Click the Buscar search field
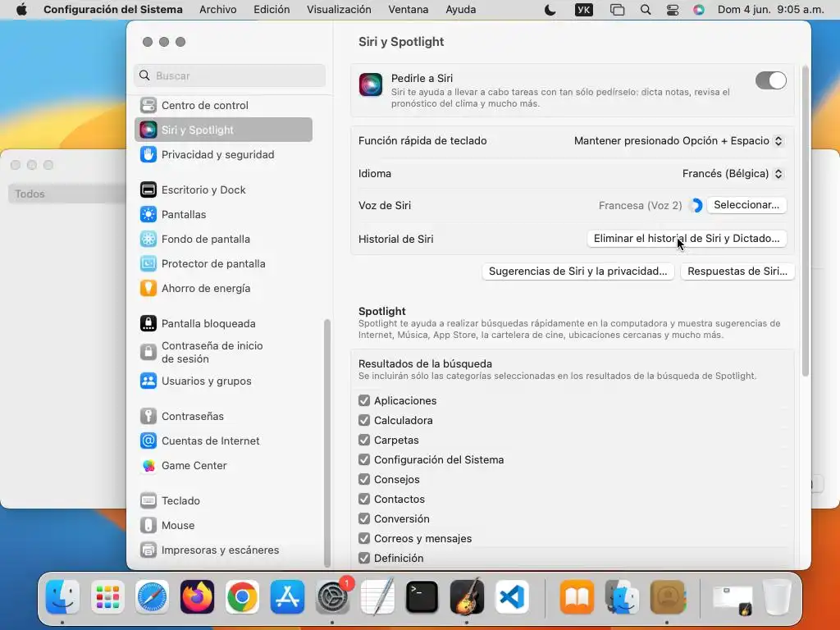This screenshot has width=840, height=630. (x=230, y=75)
